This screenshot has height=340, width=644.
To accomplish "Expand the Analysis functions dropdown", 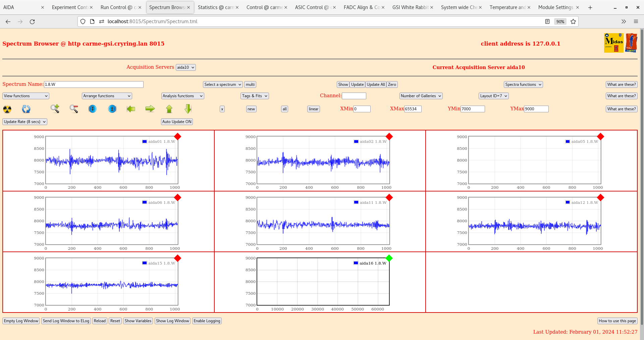I will tap(182, 96).
